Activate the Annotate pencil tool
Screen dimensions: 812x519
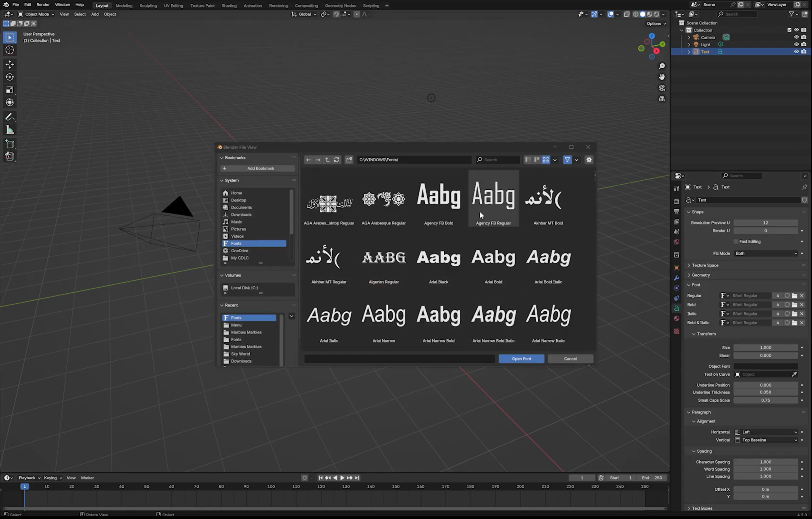(x=10, y=117)
